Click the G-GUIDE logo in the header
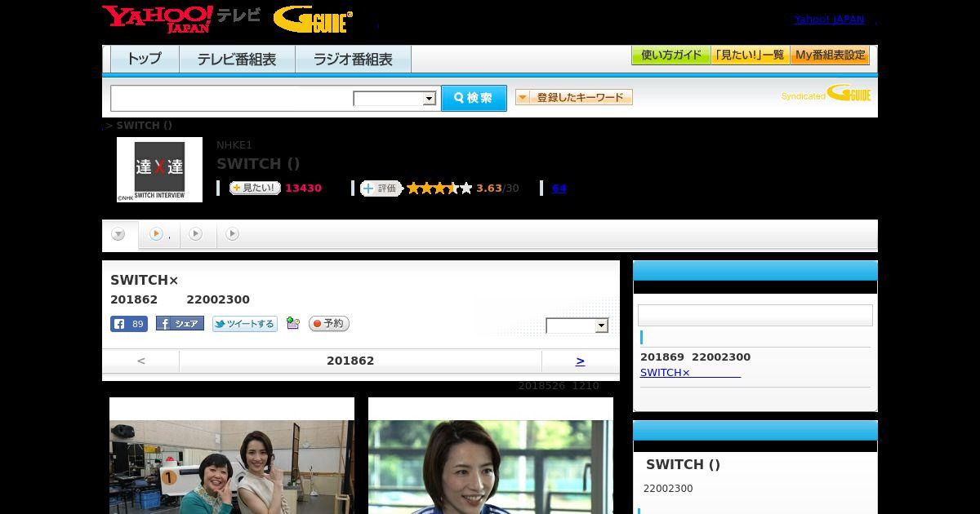Screen dimensions: 980x514 (313, 20)
